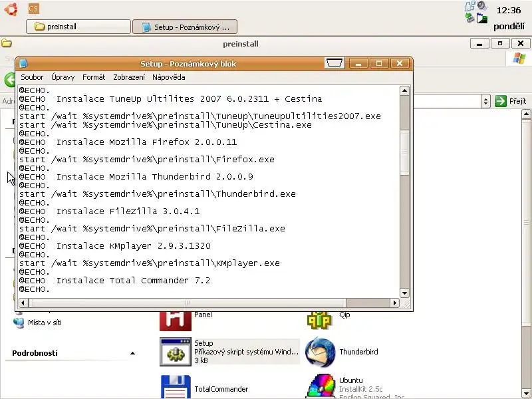
Task: Select the TotalCommander floppy icon
Action: tap(176, 387)
